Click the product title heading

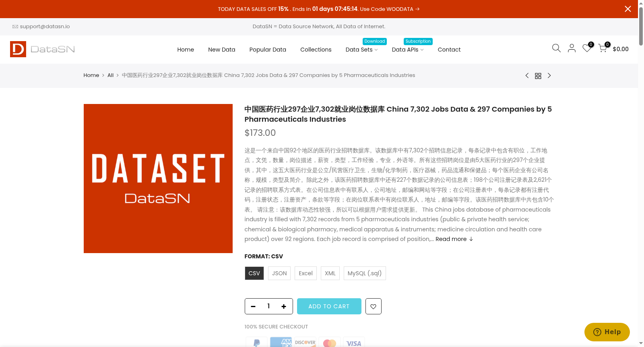pyautogui.click(x=398, y=114)
